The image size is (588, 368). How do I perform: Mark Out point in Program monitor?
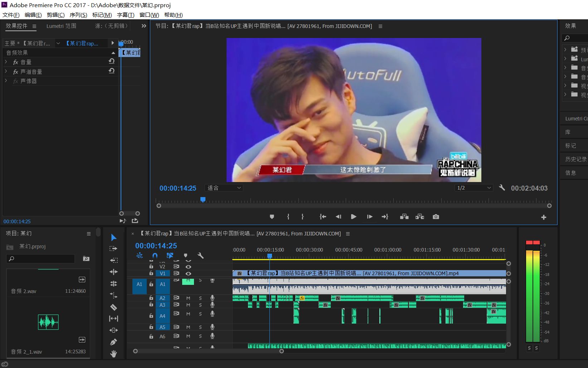pos(302,217)
